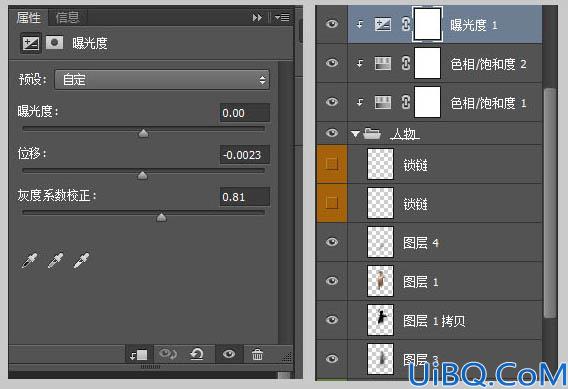
Task: Click the Layers panel vertical scrollbar
Action: 550,203
